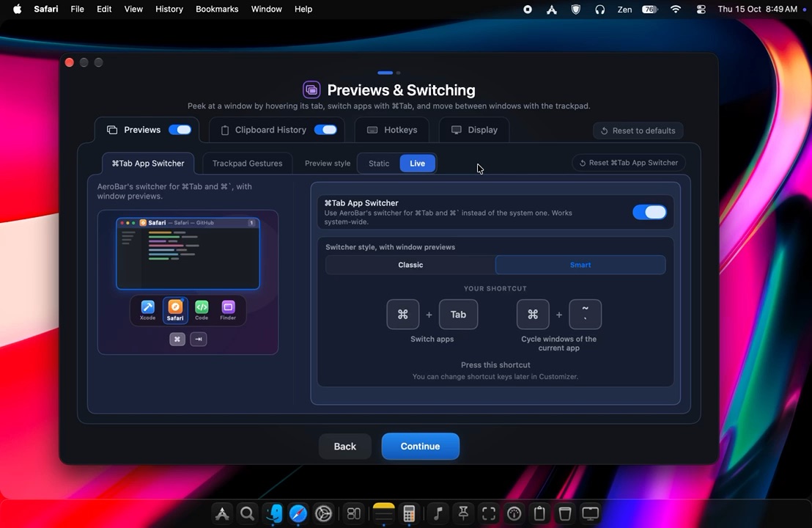Screen dimensions: 812x528
Task: Open the clipboard icon in the dock
Action: pos(539,513)
